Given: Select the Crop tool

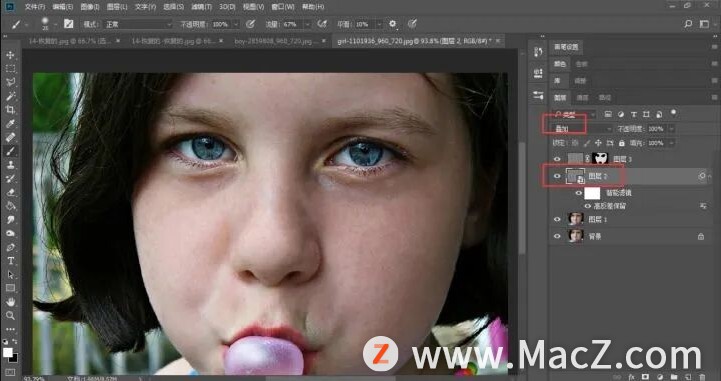Looking at the screenshot, I should [10, 110].
